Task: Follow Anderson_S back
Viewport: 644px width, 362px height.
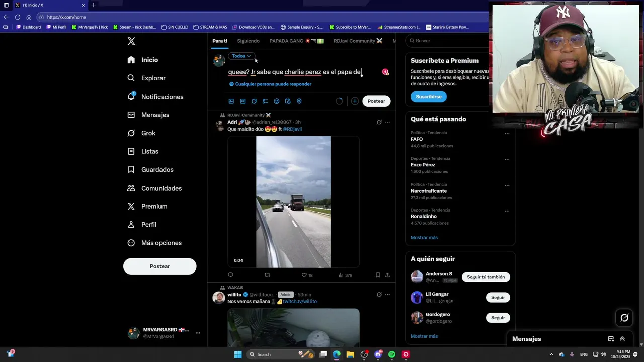Action: click(x=486, y=277)
